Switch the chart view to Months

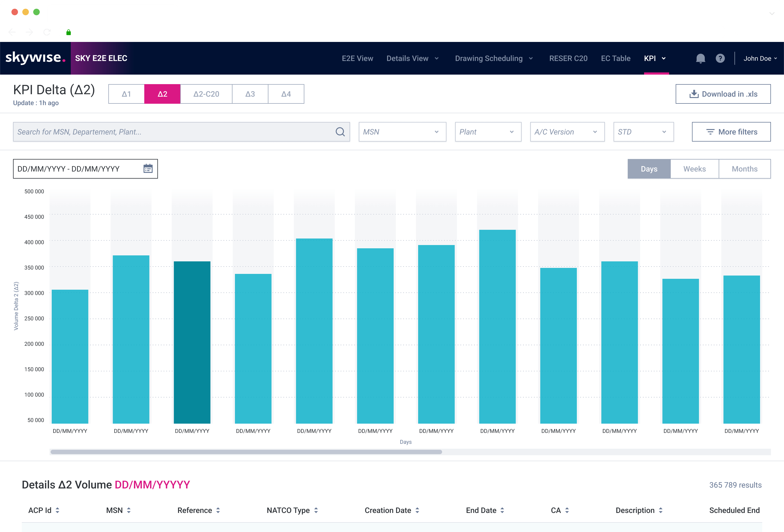[745, 169]
